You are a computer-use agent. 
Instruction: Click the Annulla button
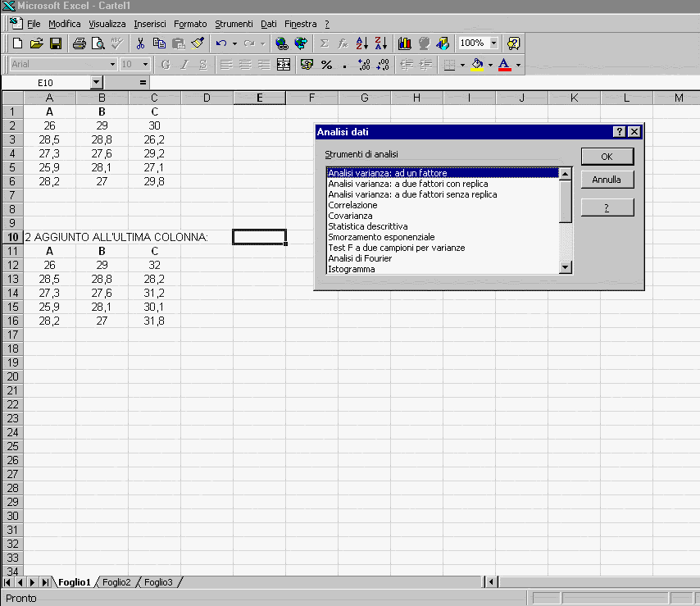click(x=607, y=180)
